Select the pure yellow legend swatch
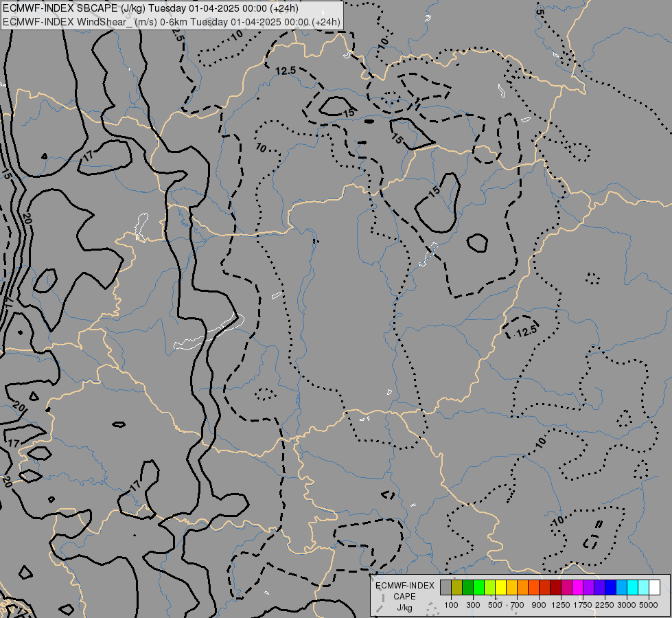This screenshot has width=672, height=618. (x=500, y=587)
